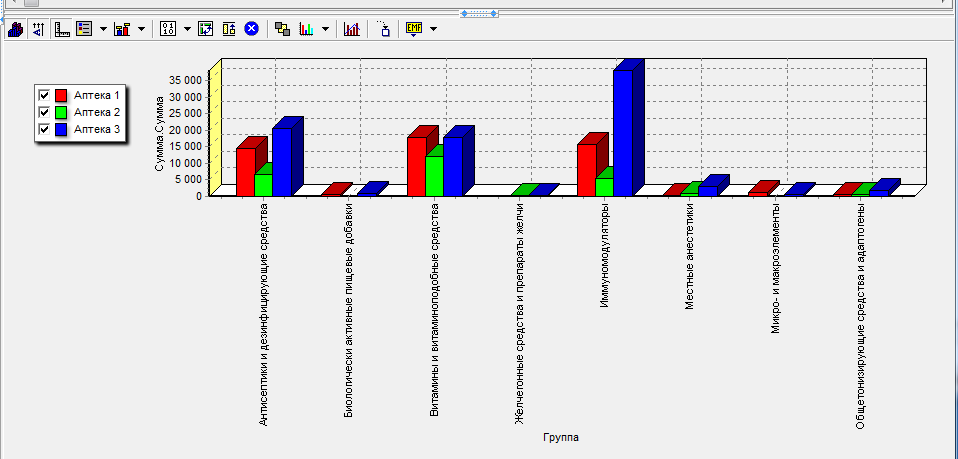Screen dimensions: 958x459
Task: Click the 'Биологически активные пищевые добавки' category label
Action: coord(349,310)
